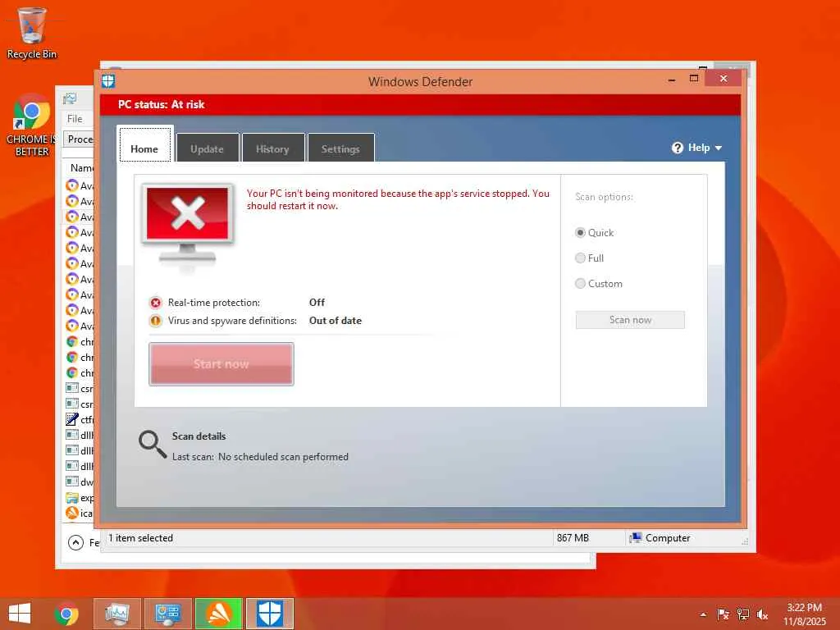Viewport: 840px width, 630px height.
Task: Select the Quick scan option
Action: [x=580, y=232]
